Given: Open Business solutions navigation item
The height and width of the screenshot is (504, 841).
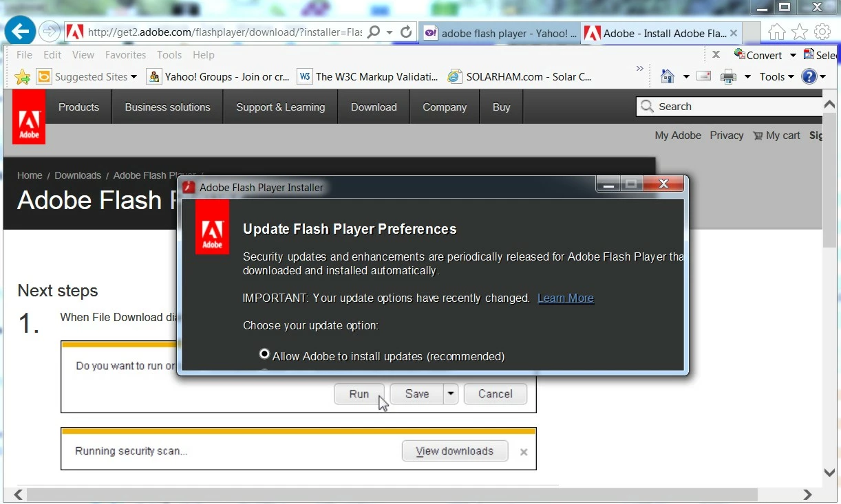Looking at the screenshot, I should [167, 107].
